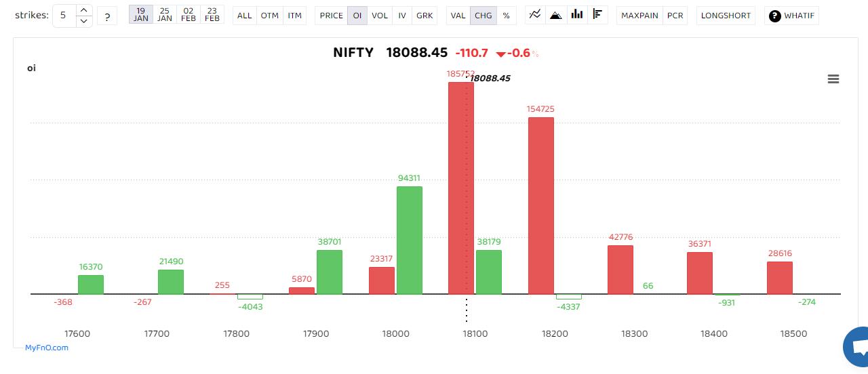This screenshot has height=374, width=868.
Task: Select the horizontal bar chart icon
Action: [x=597, y=14]
